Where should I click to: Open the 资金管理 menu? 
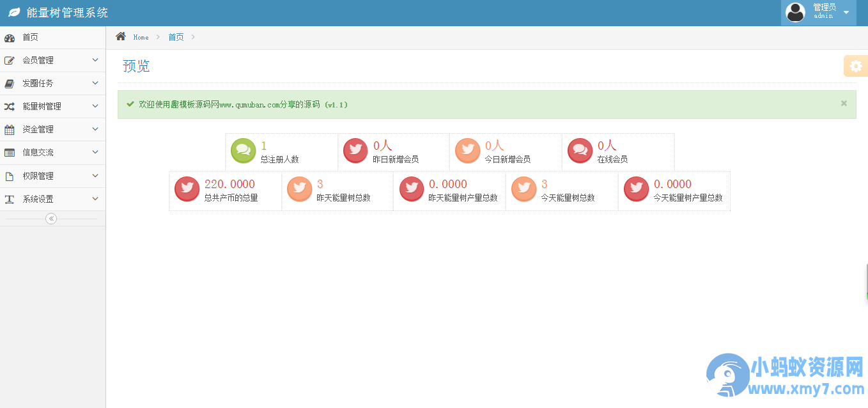point(52,130)
